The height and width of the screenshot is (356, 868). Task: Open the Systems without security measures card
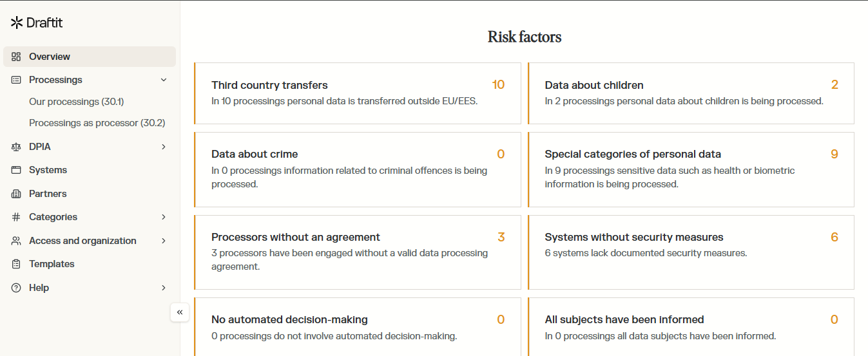coord(691,252)
